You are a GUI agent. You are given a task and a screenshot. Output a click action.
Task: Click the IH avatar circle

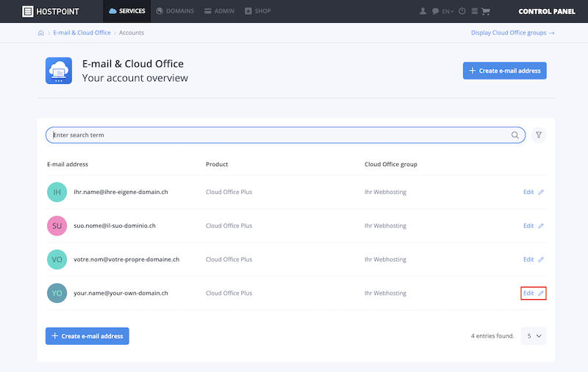coord(57,192)
